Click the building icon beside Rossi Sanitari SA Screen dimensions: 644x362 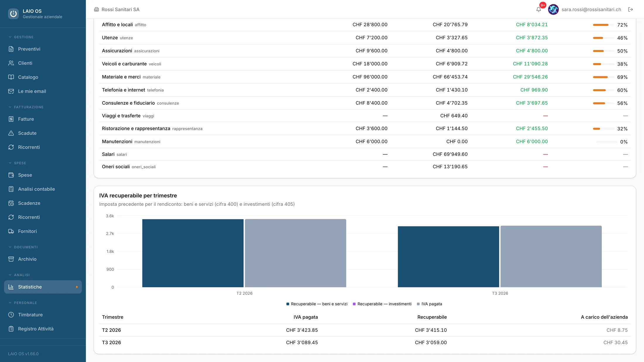point(96,9)
